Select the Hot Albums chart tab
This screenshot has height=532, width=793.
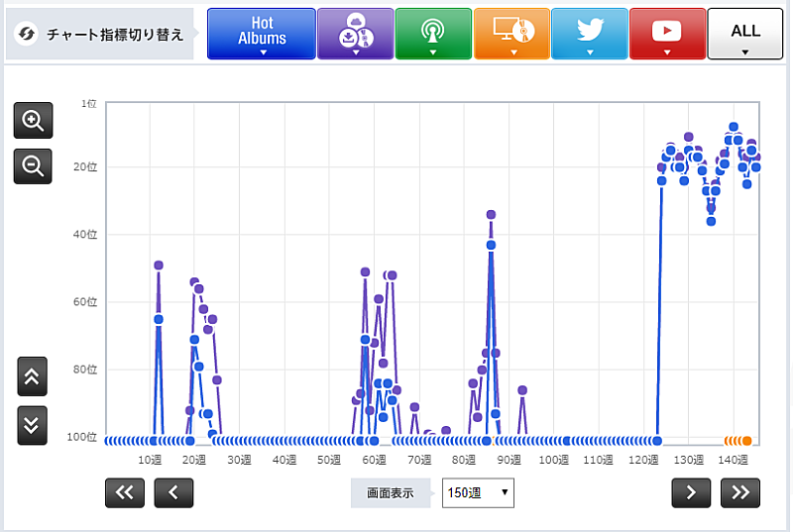click(262, 34)
